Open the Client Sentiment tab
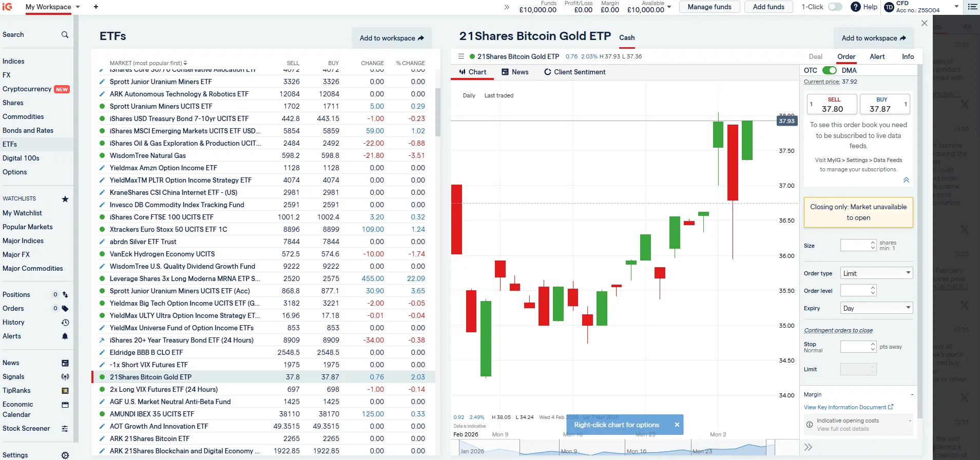The height and width of the screenshot is (460, 980). (575, 72)
